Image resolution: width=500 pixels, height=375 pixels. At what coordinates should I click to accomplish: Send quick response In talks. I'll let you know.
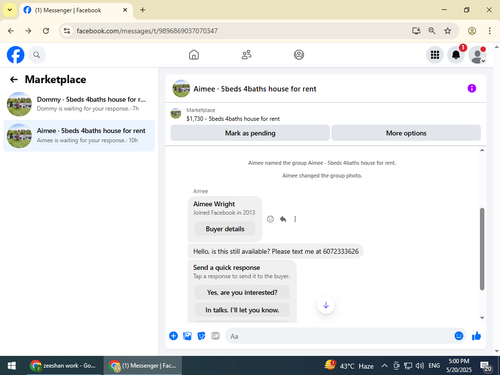[x=242, y=310]
